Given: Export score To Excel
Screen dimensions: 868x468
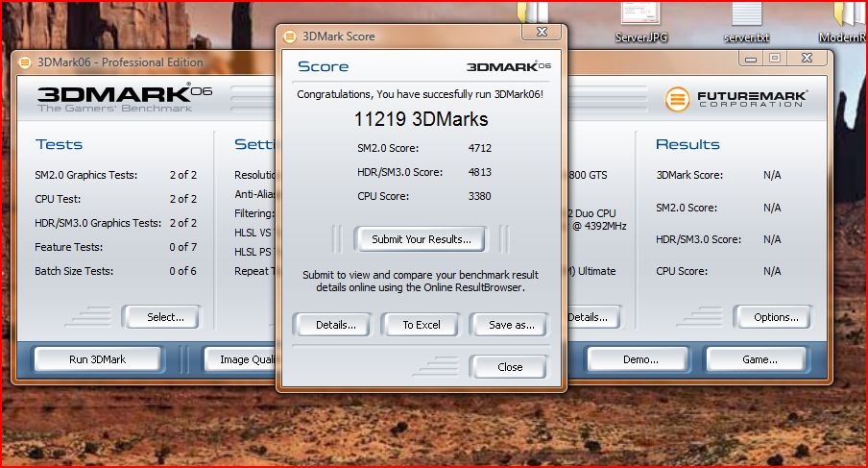Looking at the screenshot, I should (x=422, y=325).
